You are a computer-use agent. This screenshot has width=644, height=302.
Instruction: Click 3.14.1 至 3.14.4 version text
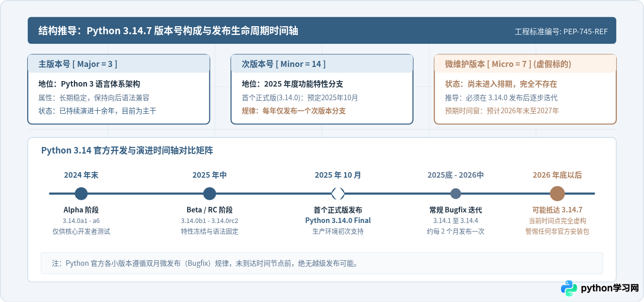point(455,221)
